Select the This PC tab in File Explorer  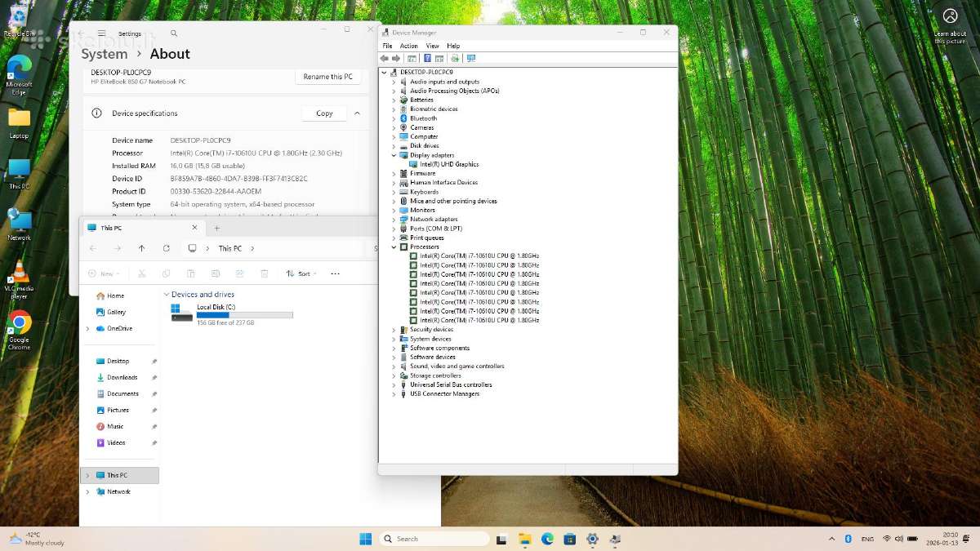click(143, 228)
